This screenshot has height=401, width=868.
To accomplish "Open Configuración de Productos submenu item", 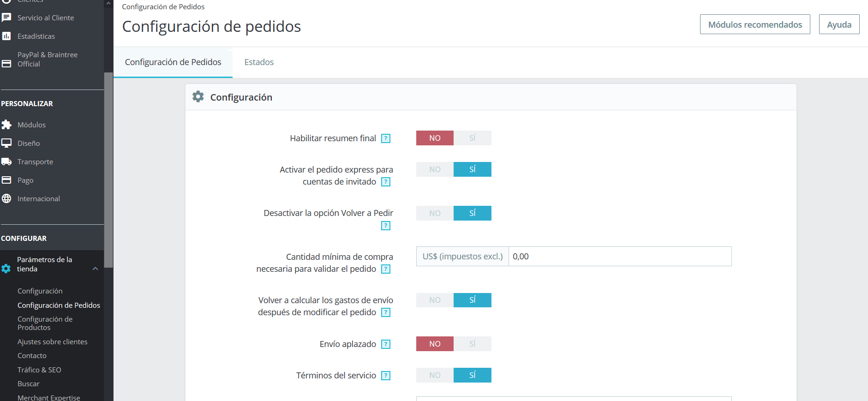I will (45, 323).
